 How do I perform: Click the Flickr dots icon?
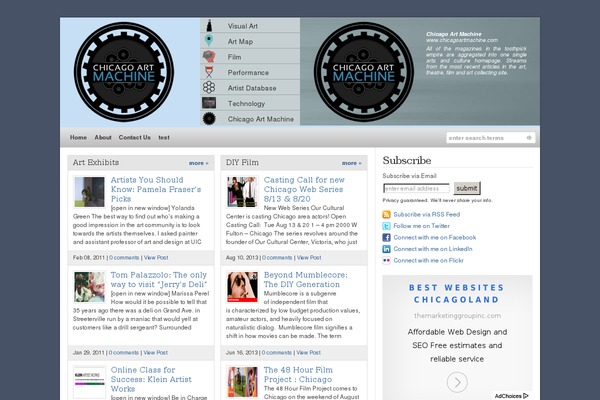(386, 260)
